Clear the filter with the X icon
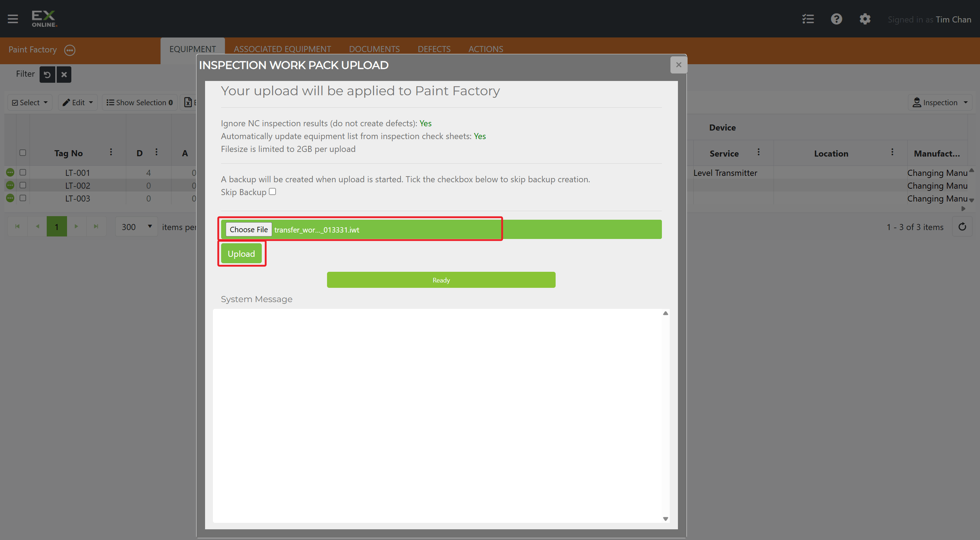Image resolution: width=980 pixels, height=540 pixels. click(x=64, y=75)
